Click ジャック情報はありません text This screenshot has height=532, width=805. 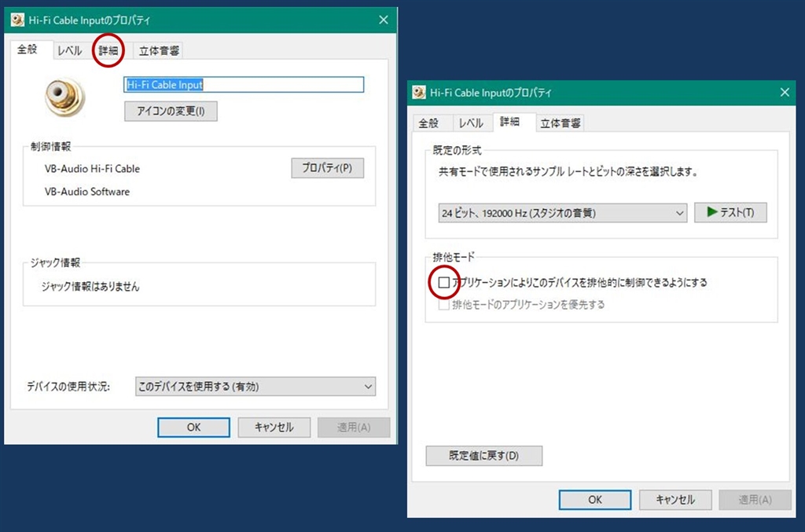coord(90,286)
